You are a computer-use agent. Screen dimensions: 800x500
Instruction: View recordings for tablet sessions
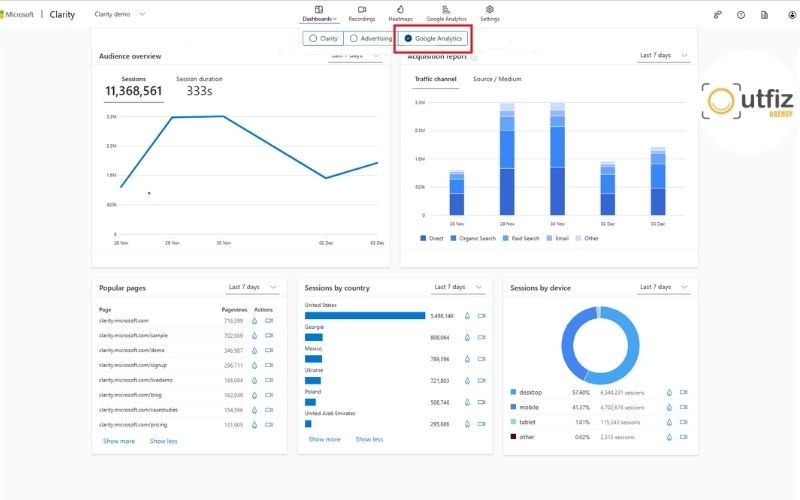tap(684, 422)
